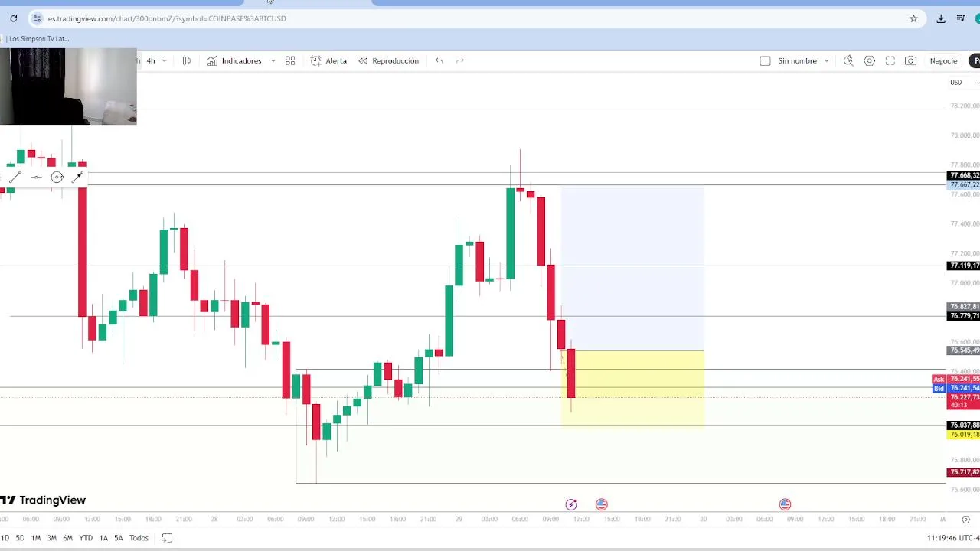Click the Bid price label
The image size is (980, 551).
pos(939,389)
